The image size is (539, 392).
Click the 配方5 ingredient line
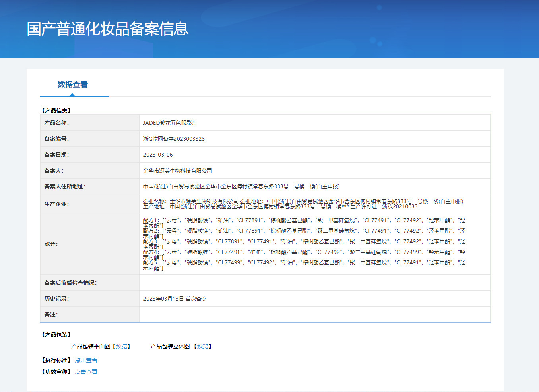coord(304,262)
